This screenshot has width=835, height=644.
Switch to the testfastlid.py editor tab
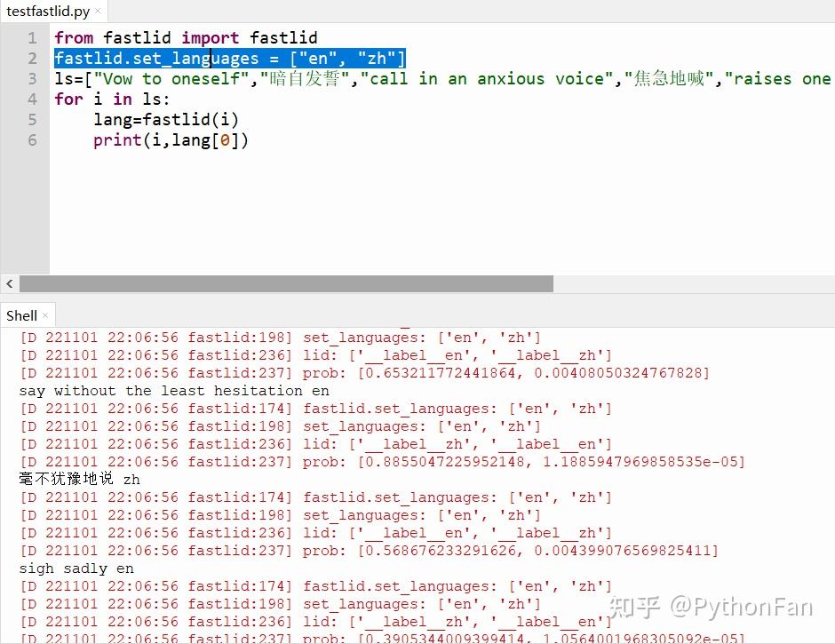[x=49, y=12]
